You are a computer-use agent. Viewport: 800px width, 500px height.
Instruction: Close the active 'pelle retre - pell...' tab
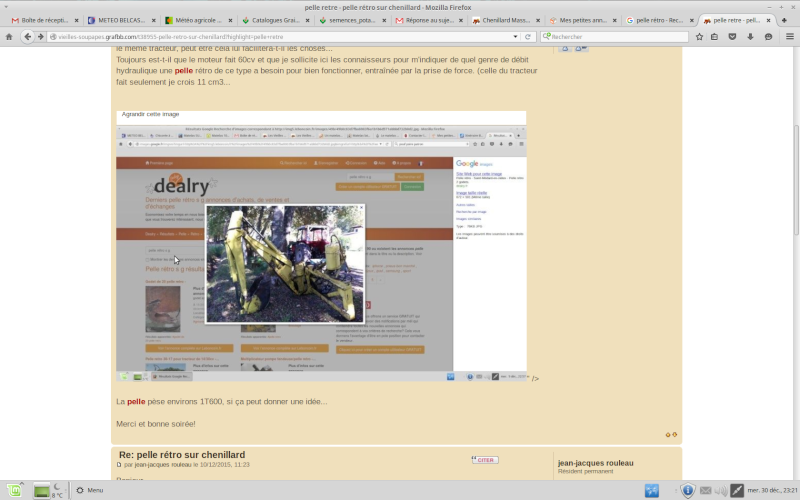(x=768, y=20)
